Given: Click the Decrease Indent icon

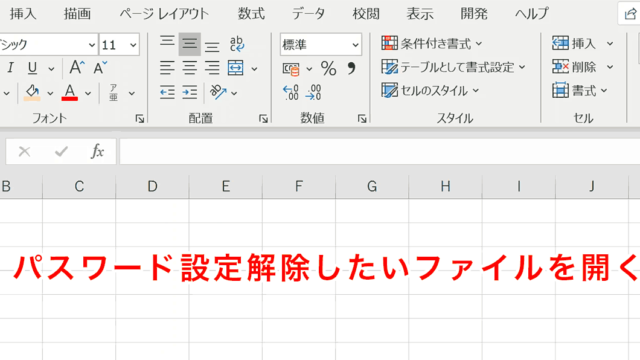Looking at the screenshot, I should click(167, 92).
